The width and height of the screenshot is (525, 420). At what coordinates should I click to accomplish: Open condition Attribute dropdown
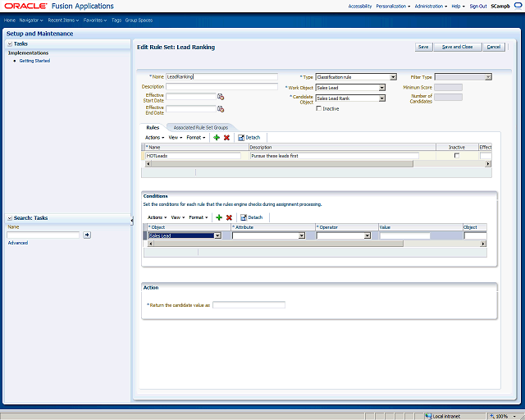pos(302,235)
